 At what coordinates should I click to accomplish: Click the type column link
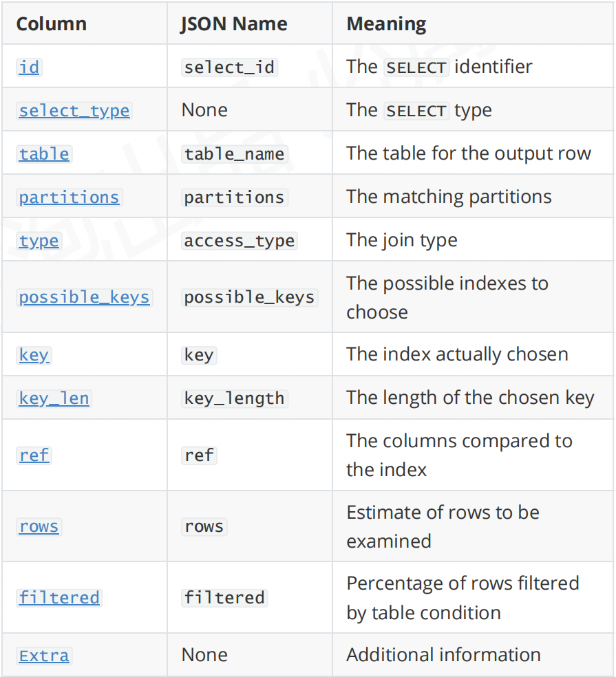(39, 241)
